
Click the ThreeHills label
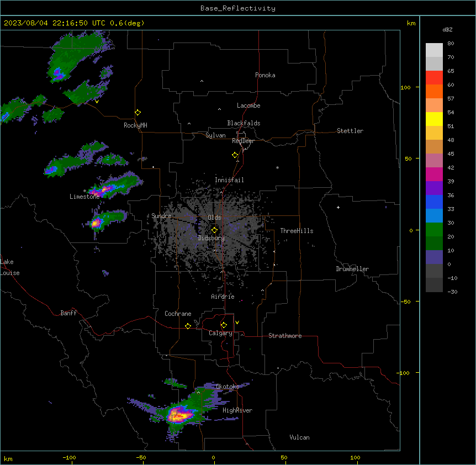point(297,231)
